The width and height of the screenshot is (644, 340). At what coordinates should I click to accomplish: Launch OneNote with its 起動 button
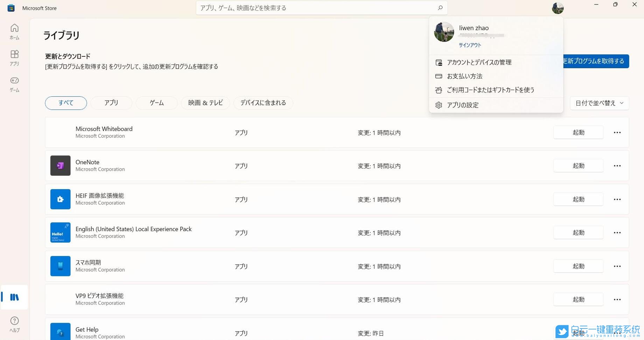[x=578, y=165]
